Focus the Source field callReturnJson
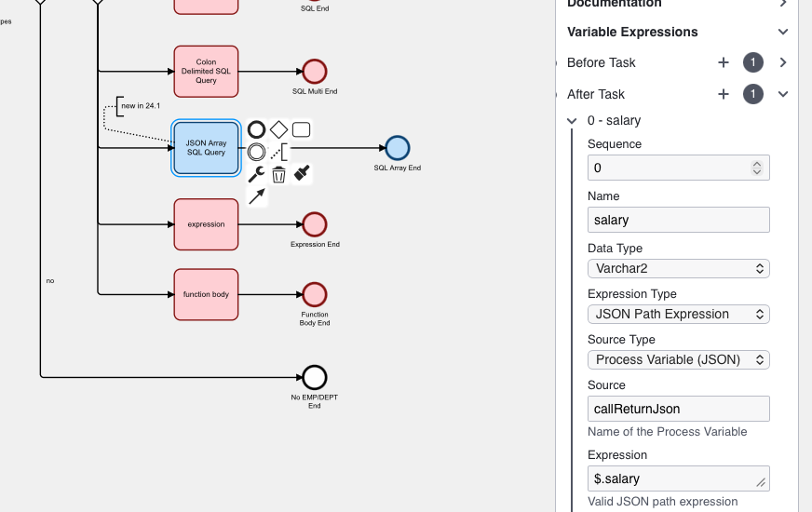This screenshot has height=512, width=812. point(679,409)
